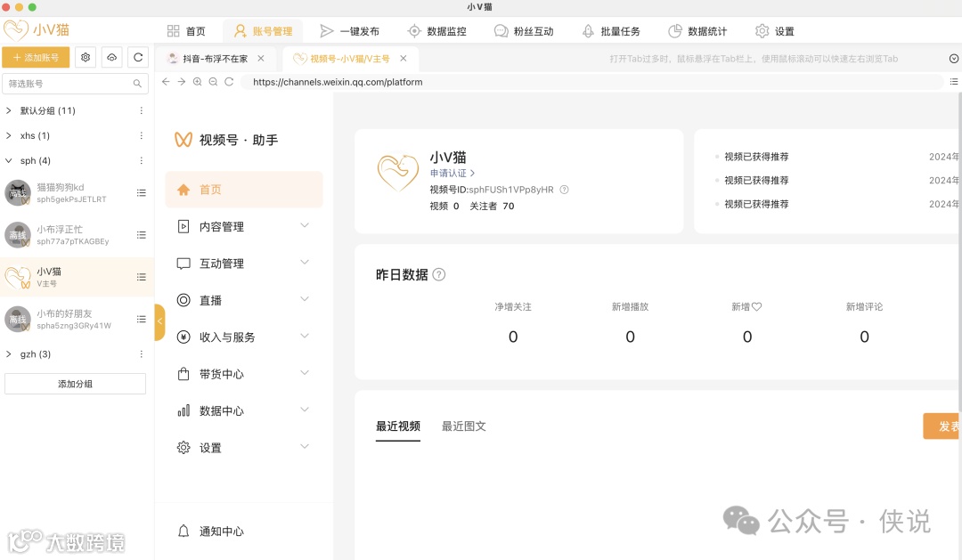Image resolution: width=962 pixels, height=560 pixels.
Task: Open browser list menu right of address bar
Action: [953, 82]
